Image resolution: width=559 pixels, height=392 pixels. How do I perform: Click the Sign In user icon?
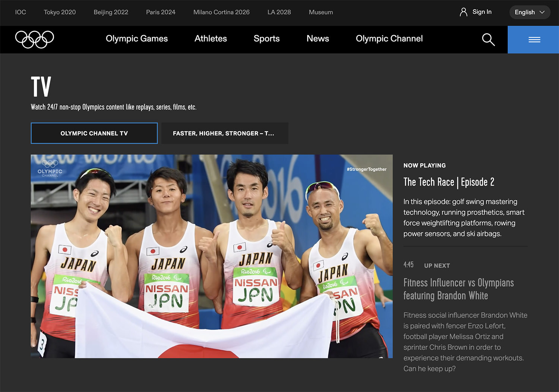463,12
